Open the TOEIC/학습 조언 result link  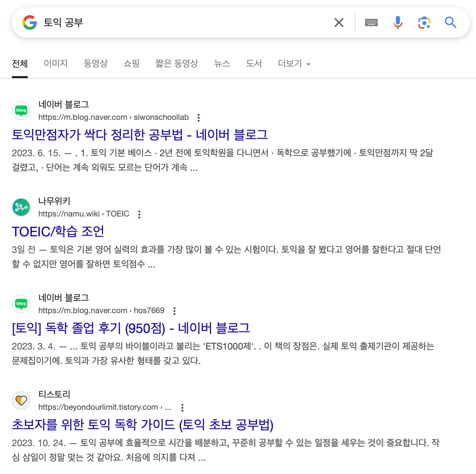[58, 232]
